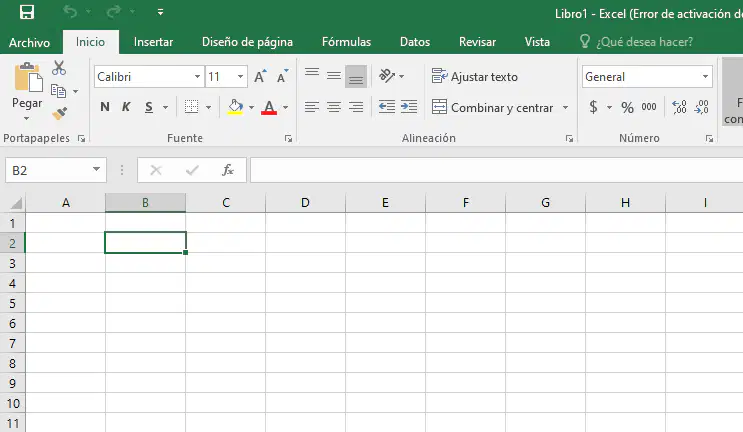Click the cell borders icon
743x432 pixels.
point(191,107)
